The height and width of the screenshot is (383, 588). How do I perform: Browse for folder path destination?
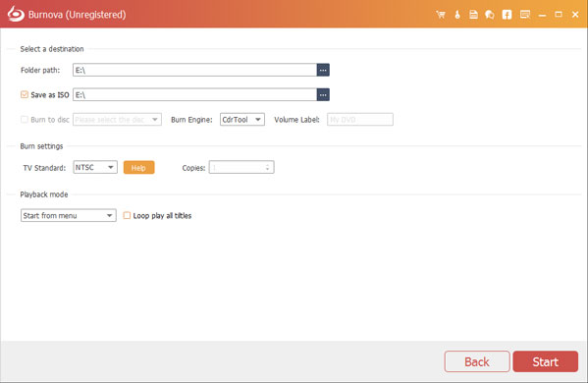[x=323, y=70]
